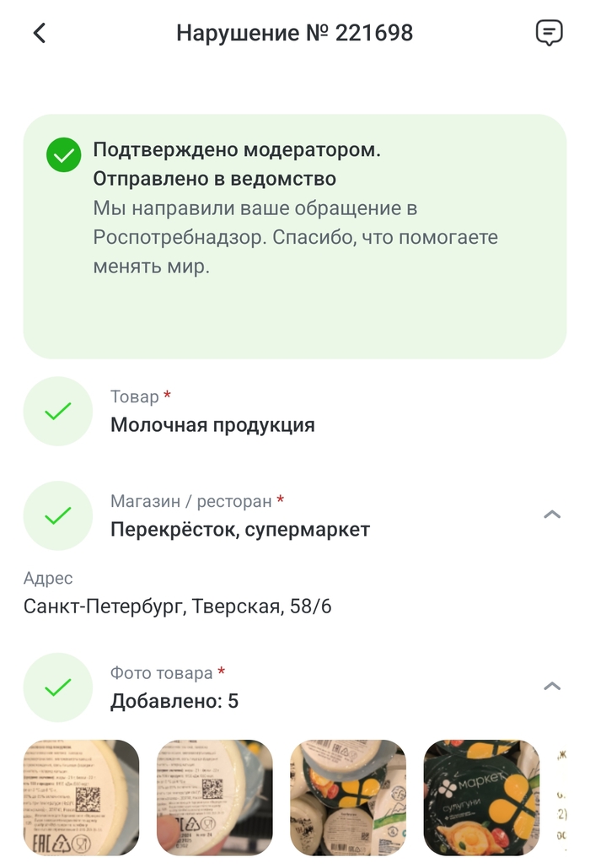
Task: Tap the back arrow icon
Action: pyautogui.click(x=40, y=33)
